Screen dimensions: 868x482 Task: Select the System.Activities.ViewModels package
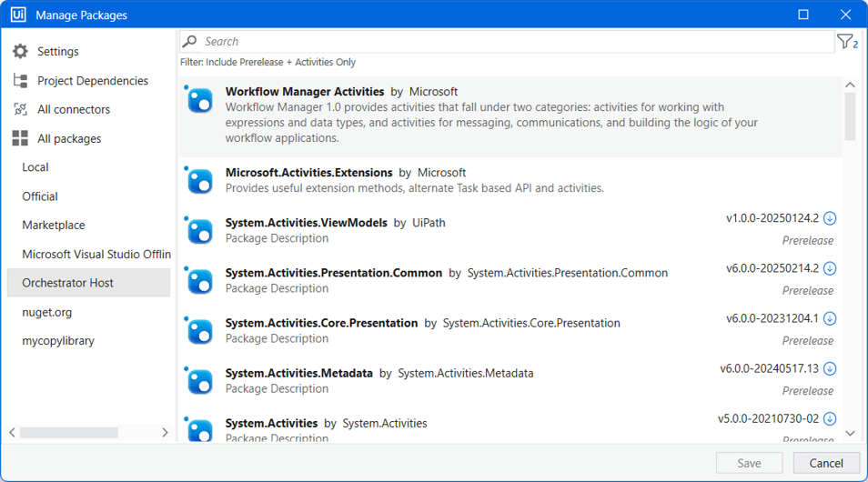coord(510,230)
